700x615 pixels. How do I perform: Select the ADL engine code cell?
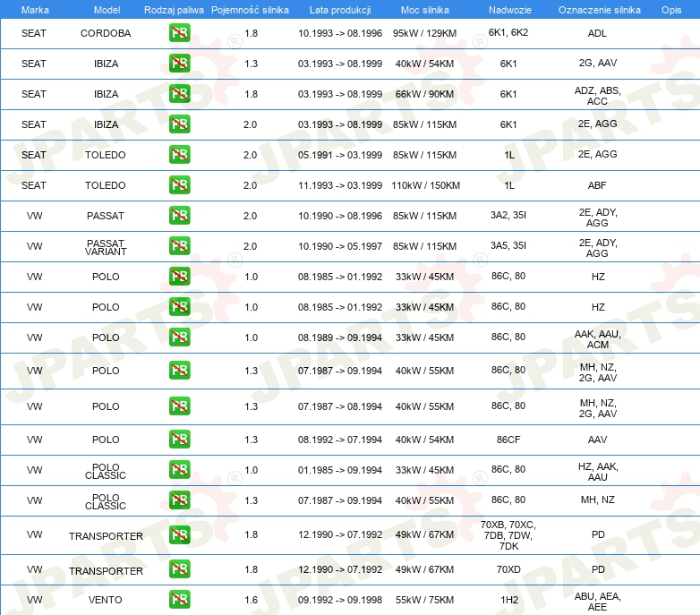click(597, 33)
